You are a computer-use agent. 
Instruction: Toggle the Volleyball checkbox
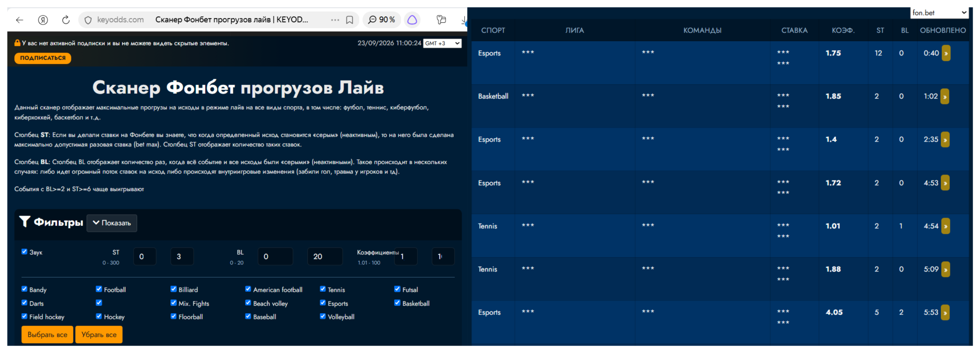[x=323, y=316]
